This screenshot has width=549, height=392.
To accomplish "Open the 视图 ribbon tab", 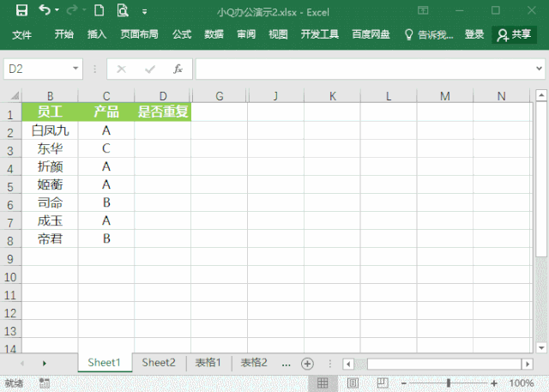I will pos(278,34).
